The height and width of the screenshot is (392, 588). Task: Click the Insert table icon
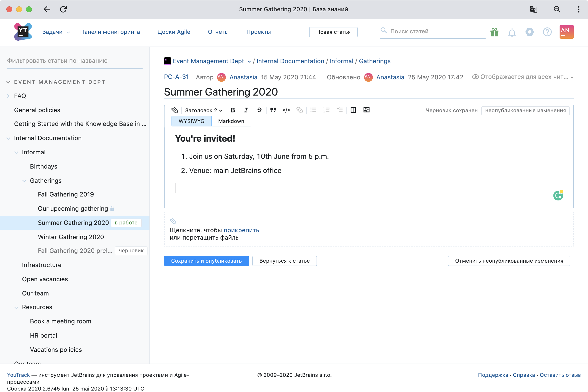[353, 111]
